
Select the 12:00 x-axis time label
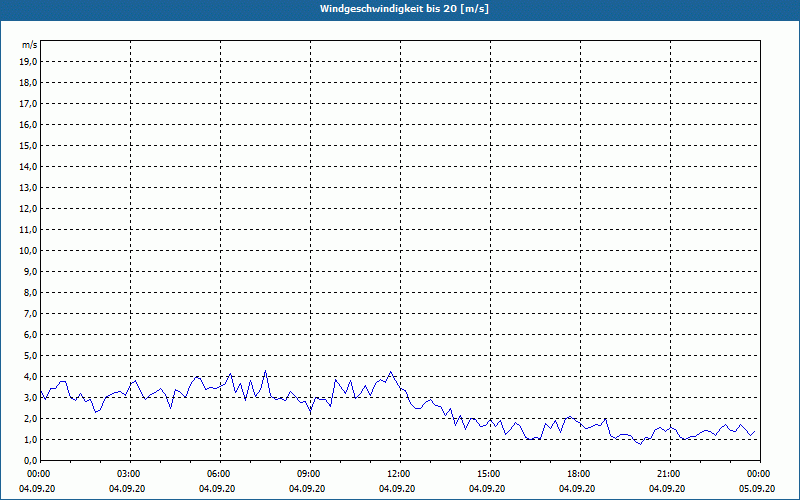(x=398, y=474)
